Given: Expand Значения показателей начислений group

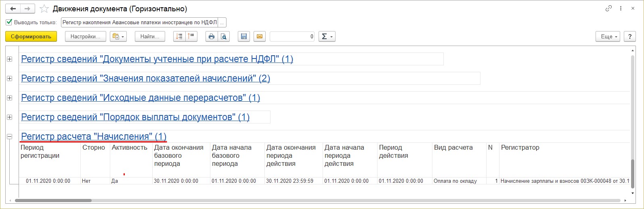Looking at the screenshot, I should coord(10,78).
